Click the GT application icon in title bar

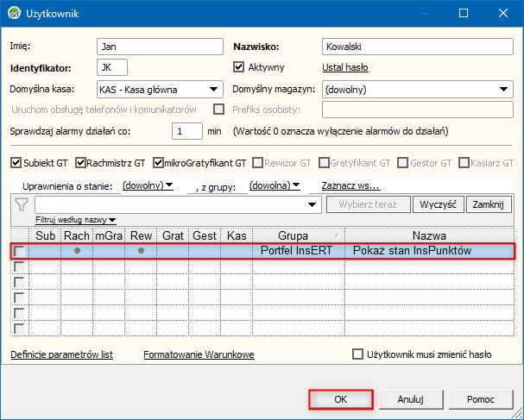click(13, 14)
